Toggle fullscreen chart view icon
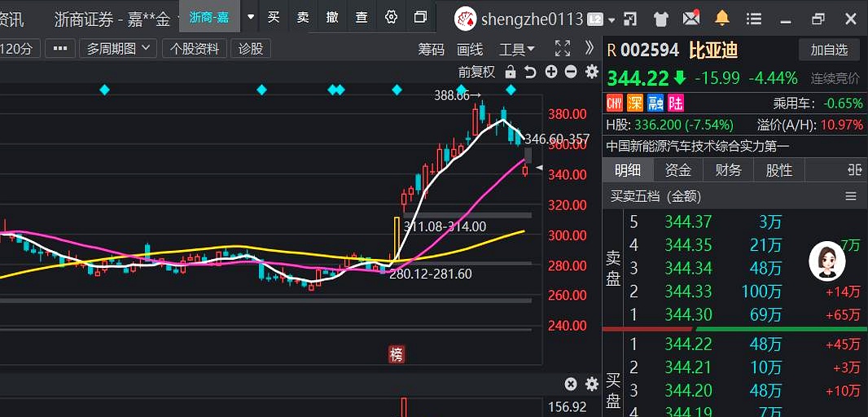The width and height of the screenshot is (868, 417). pyautogui.click(x=563, y=49)
